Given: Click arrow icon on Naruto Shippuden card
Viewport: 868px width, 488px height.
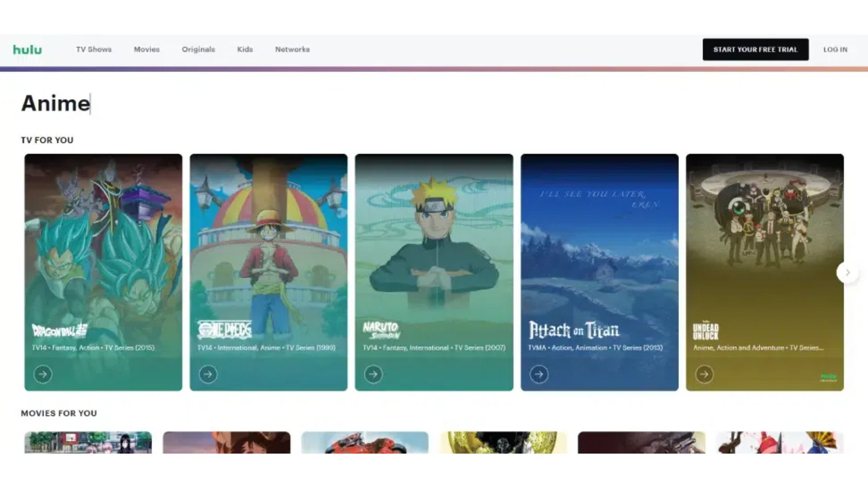Looking at the screenshot, I should 374,374.
